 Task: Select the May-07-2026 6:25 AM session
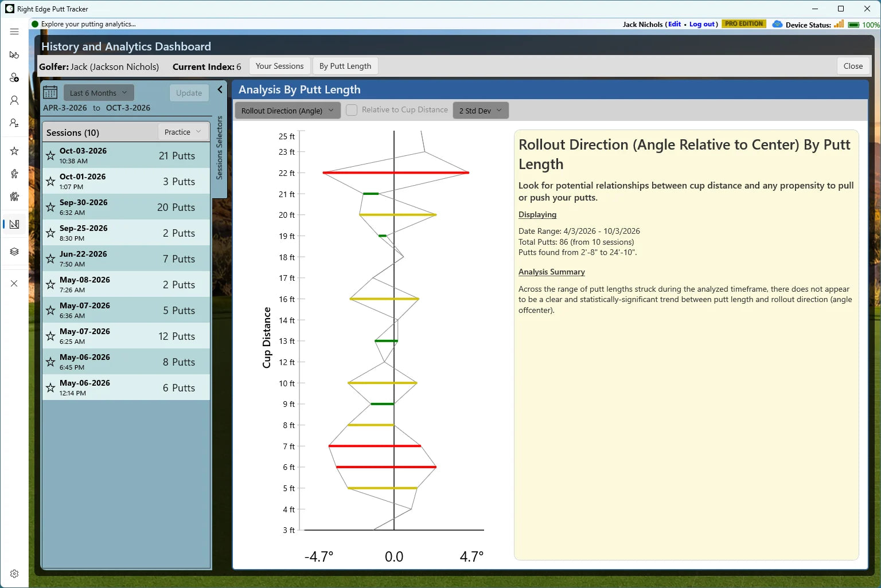pyautogui.click(x=126, y=336)
